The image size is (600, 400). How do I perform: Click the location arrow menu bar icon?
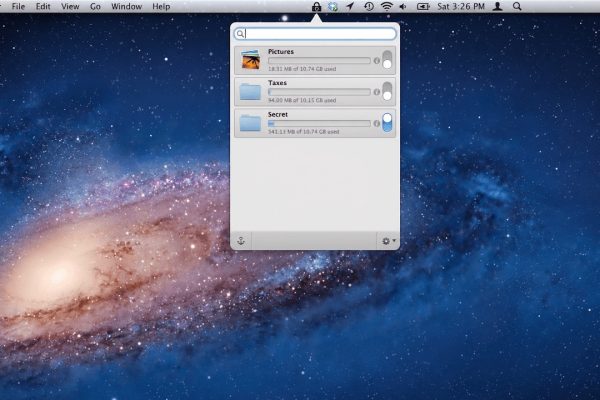pos(350,7)
